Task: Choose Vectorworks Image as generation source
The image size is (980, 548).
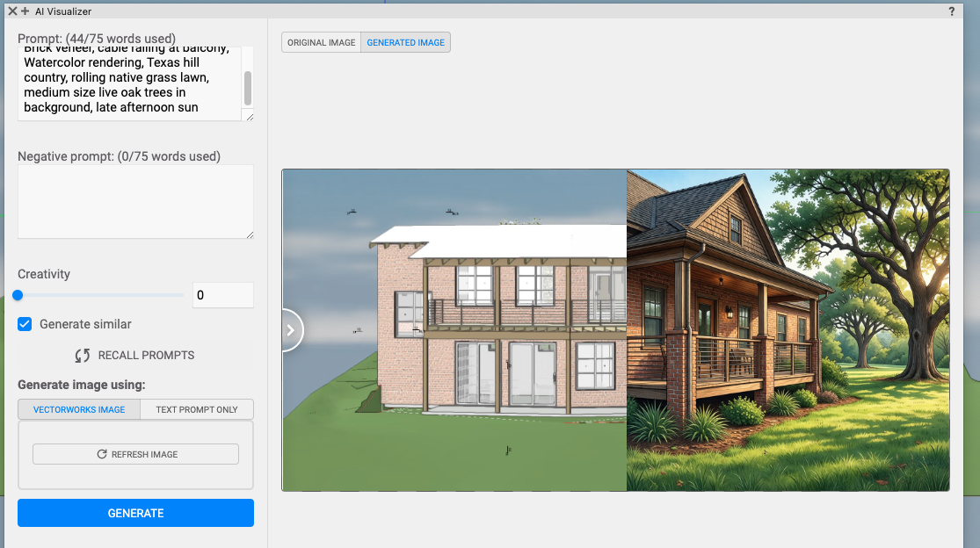Action: coord(77,409)
